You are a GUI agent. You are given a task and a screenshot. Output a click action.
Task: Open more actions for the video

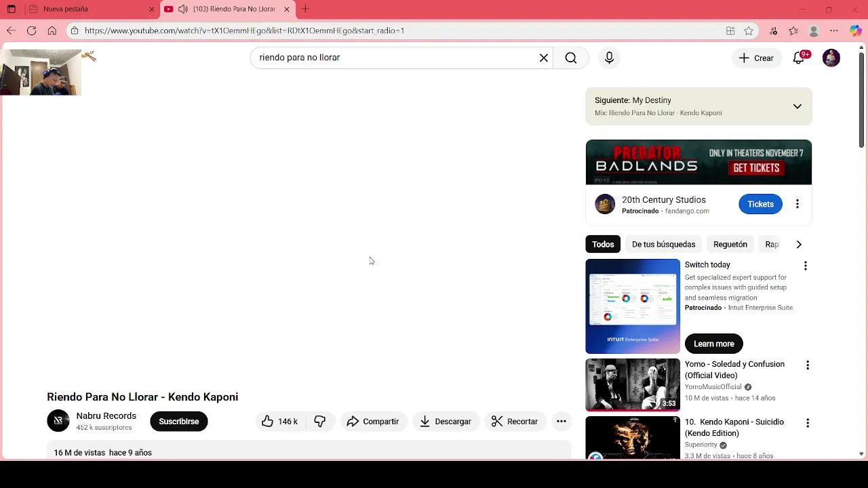(561, 422)
